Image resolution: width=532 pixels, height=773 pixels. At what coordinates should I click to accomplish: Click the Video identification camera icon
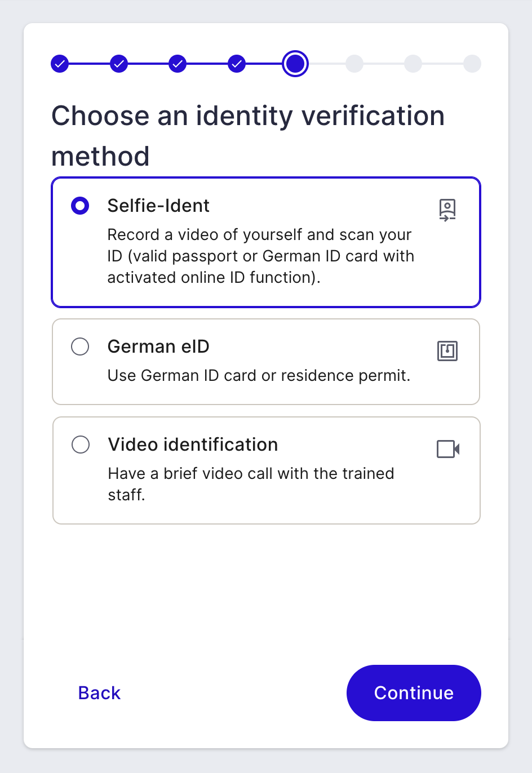point(448,449)
